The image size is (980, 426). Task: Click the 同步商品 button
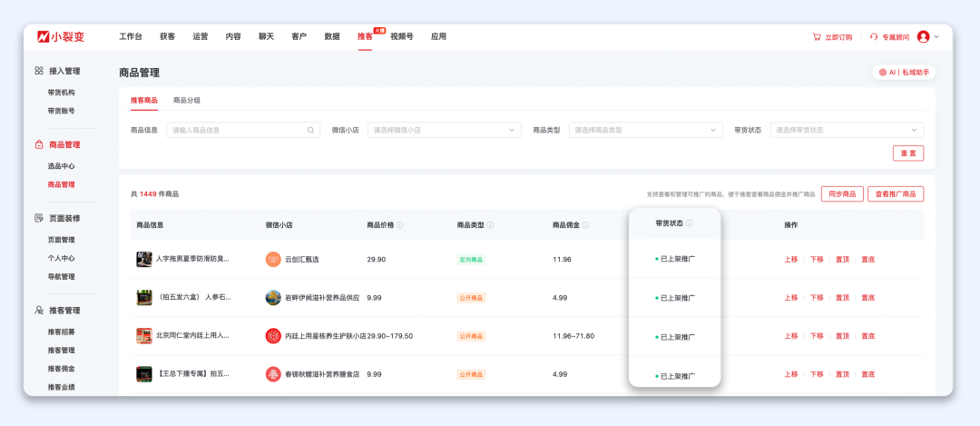[x=842, y=194]
